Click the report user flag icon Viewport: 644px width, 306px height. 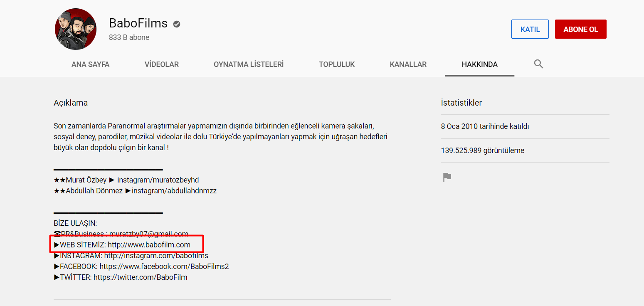pyautogui.click(x=447, y=178)
